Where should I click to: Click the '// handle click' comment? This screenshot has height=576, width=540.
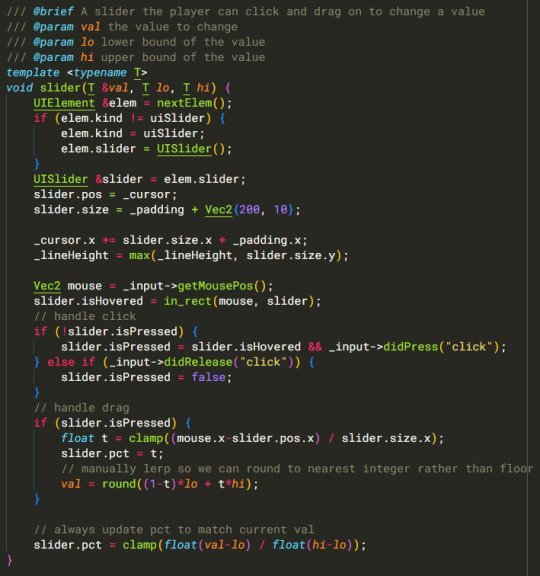[85, 316]
